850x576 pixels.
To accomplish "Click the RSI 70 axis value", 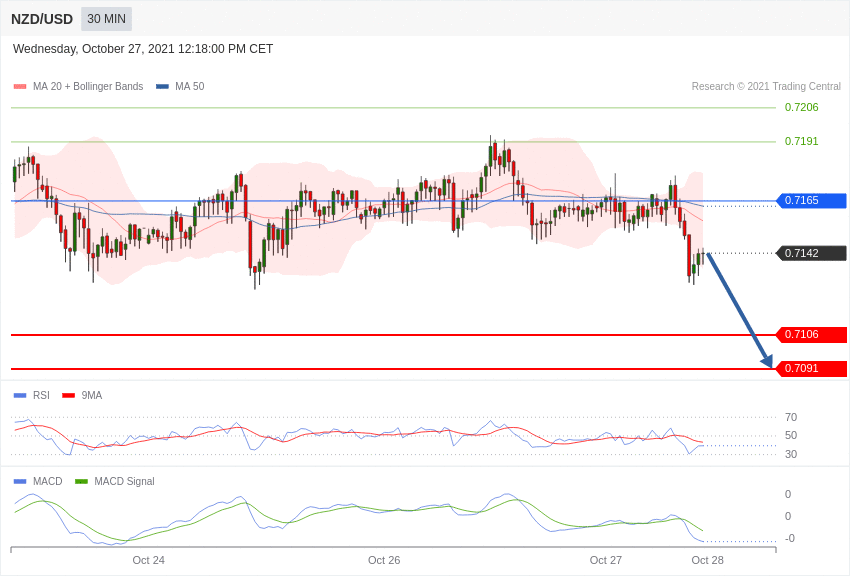I will (791, 417).
